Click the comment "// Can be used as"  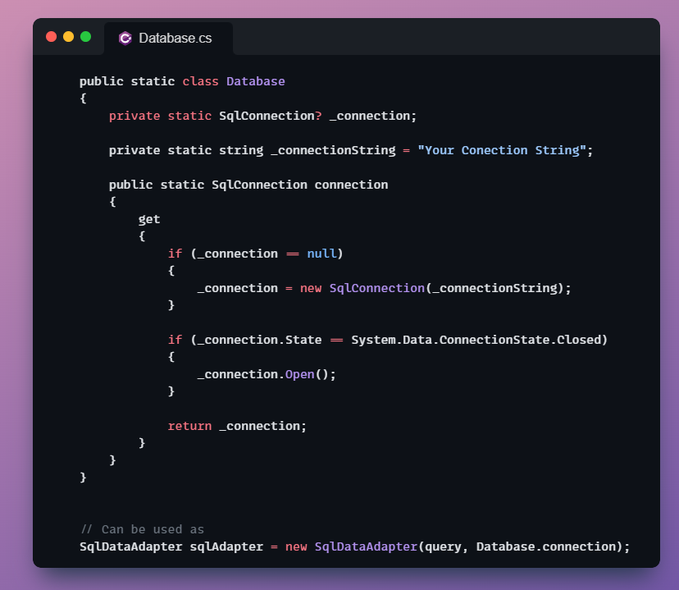(x=142, y=529)
